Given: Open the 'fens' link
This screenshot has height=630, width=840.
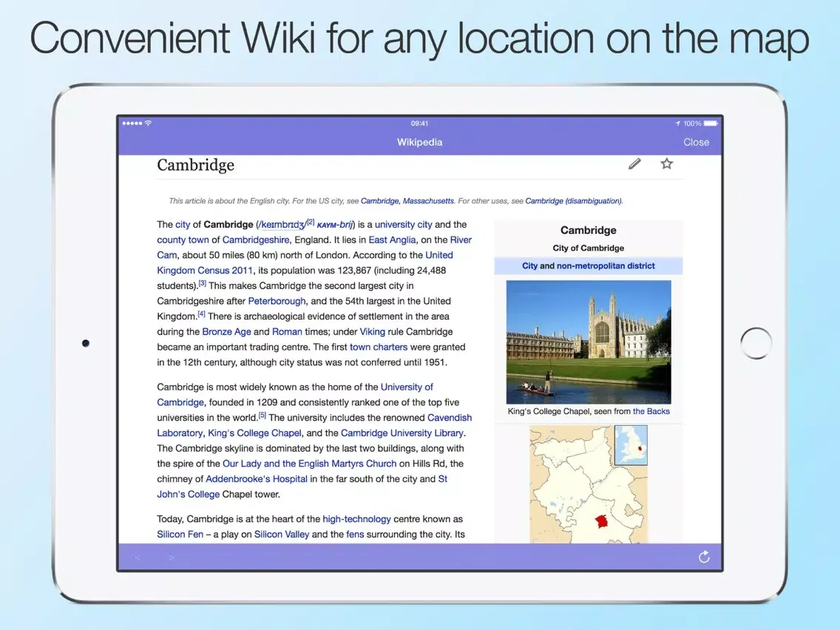Looking at the screenshot, I should coord(355,534).
